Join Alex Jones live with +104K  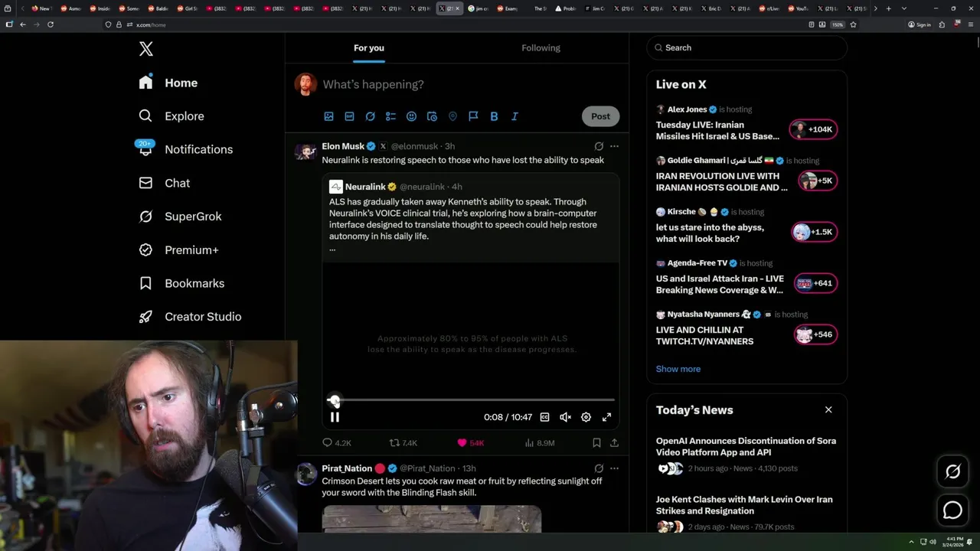(813, 129)
